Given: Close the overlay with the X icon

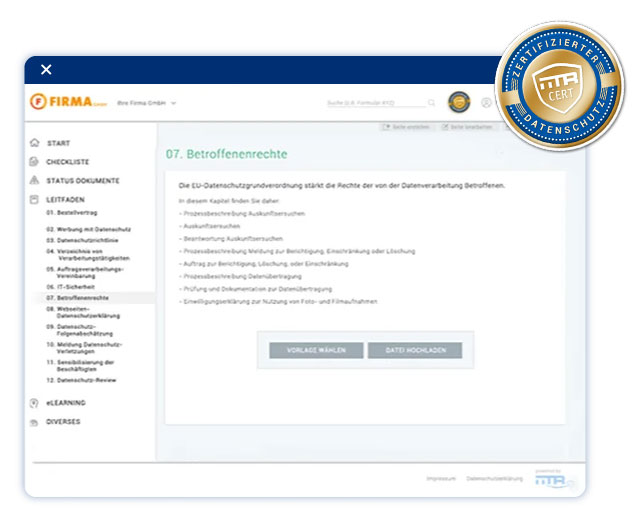Looking at the screenshot, I should pyautogui.click(x=46, y=70).
